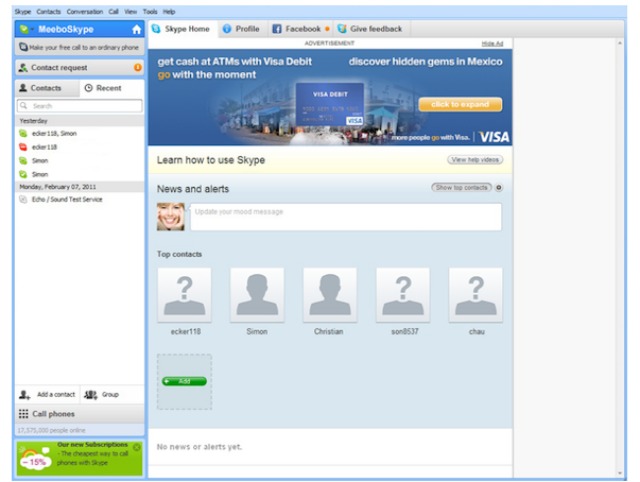Image resolution: width=640 pixels, height=482 pixels.
Task: Open Call phones dial pad
Action: tap(80, 414)
